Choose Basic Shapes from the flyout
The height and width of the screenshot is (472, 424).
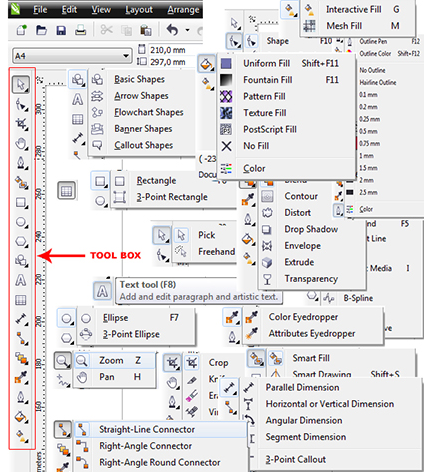(139, 79)
